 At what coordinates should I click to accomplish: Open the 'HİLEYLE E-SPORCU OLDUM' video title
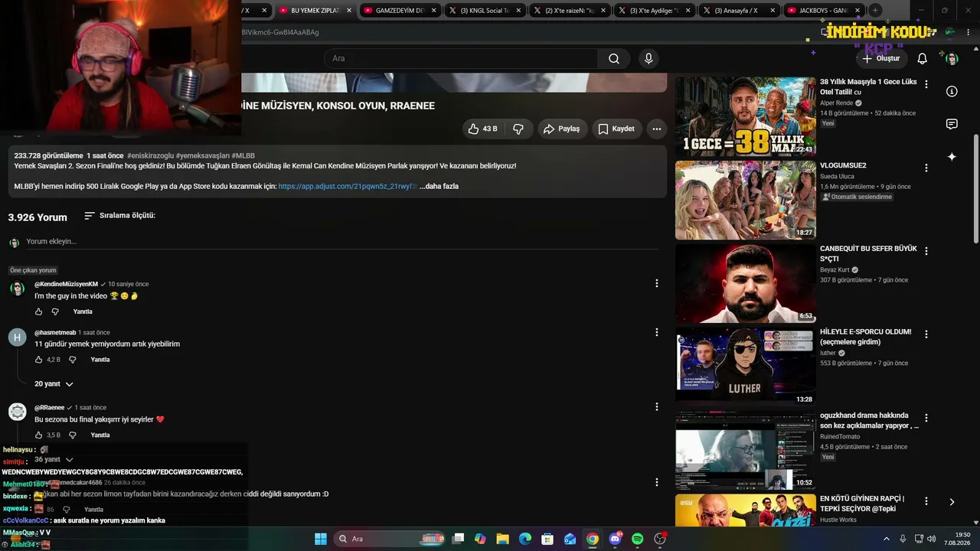866,337
